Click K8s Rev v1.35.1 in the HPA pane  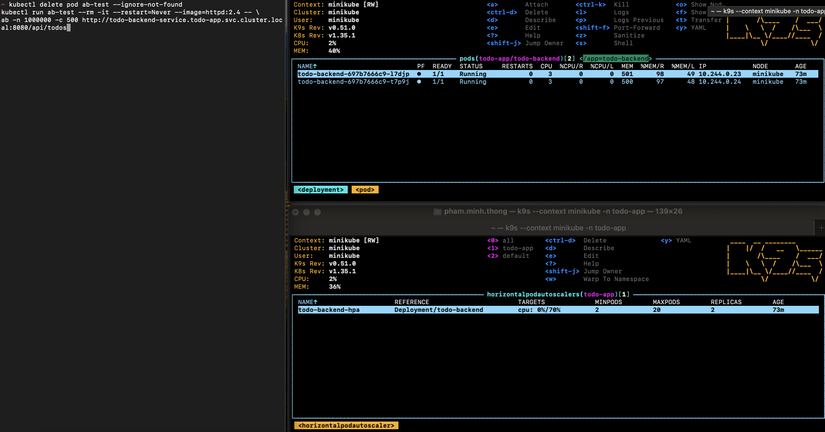pos(325,272)
